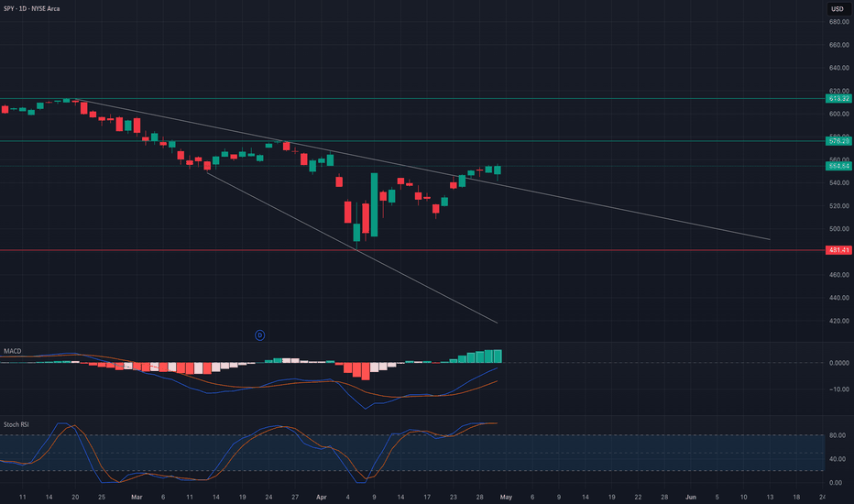Click the Stoch RSI 80.00 scale label
This screenshot has height=504, width=854.
tap(838, 435)
